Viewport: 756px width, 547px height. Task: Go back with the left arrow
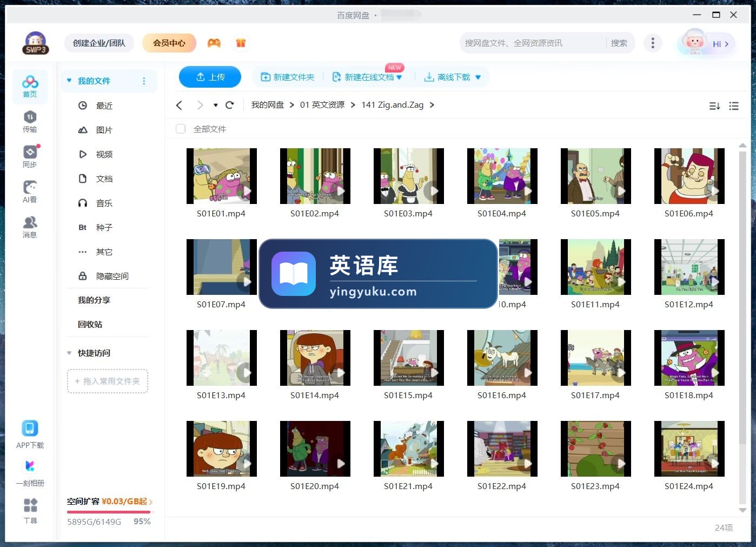(180, 105)
